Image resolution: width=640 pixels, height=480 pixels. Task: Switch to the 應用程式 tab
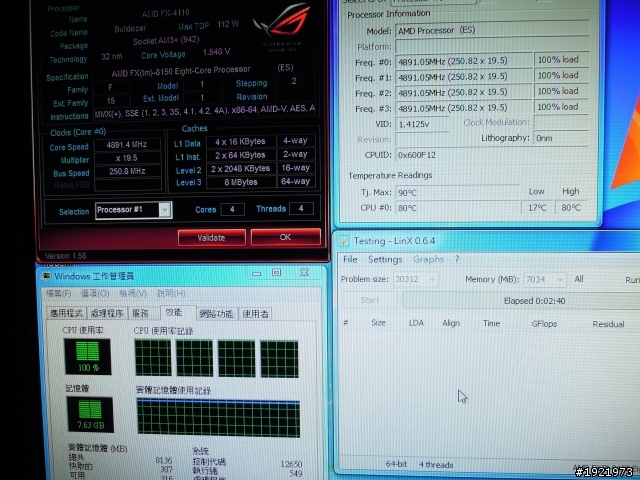66,313
